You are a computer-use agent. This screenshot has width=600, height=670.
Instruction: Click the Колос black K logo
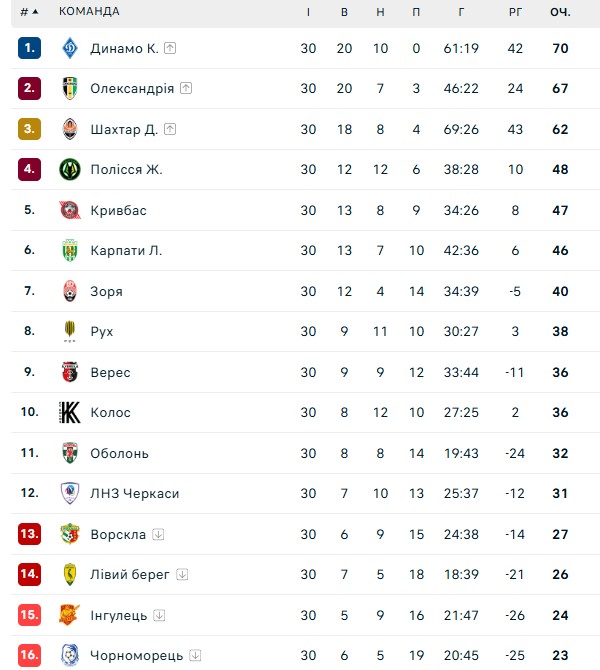[x=69, y=412]
